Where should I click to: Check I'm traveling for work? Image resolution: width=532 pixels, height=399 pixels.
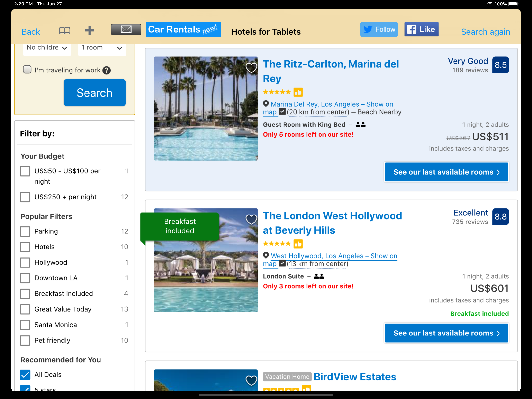[x=27, y=70]
